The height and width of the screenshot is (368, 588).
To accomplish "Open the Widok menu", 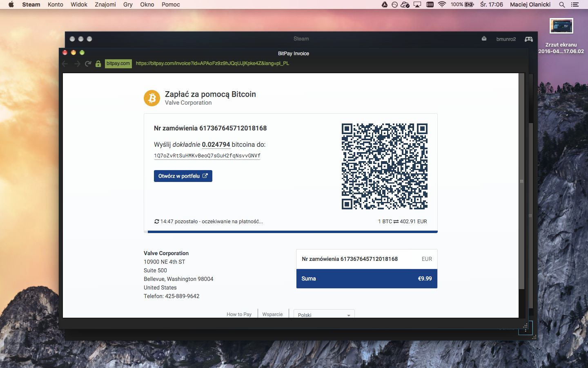I will (79, 4).
